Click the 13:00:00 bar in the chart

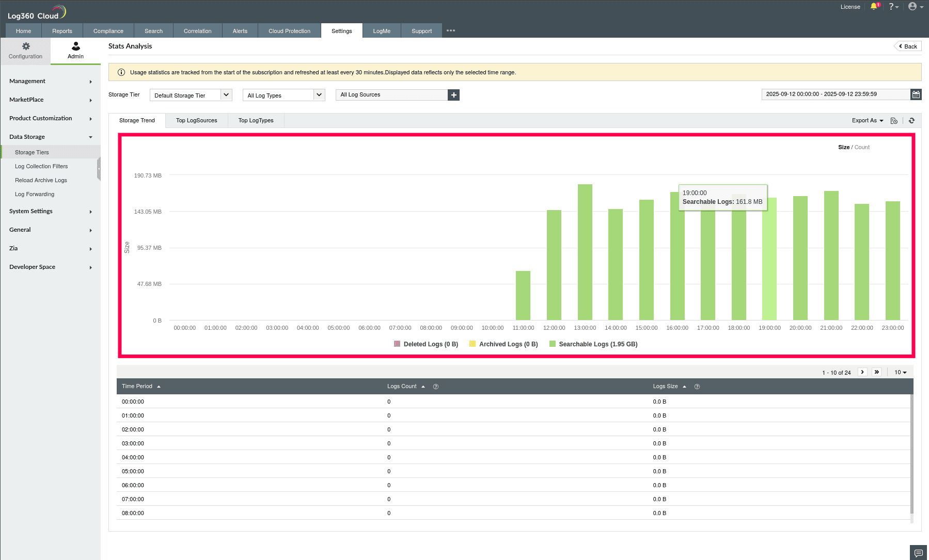tap(585, 253)
